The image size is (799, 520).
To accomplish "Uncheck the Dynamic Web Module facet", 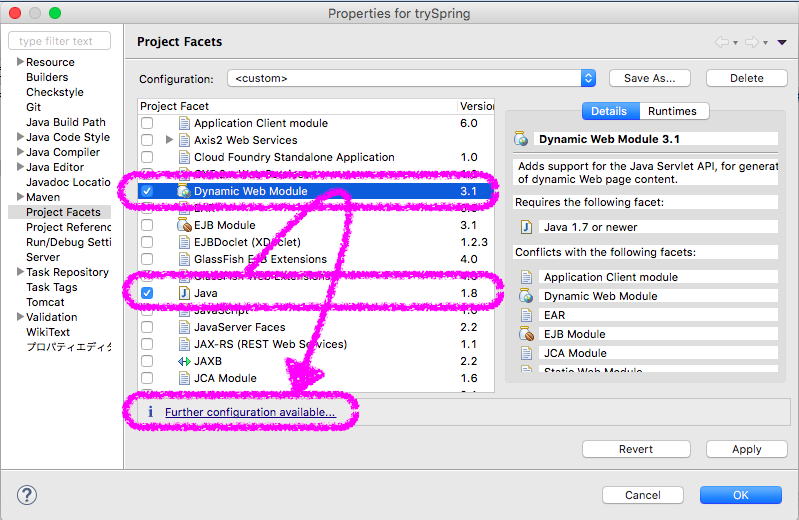I will pos(147,191).
